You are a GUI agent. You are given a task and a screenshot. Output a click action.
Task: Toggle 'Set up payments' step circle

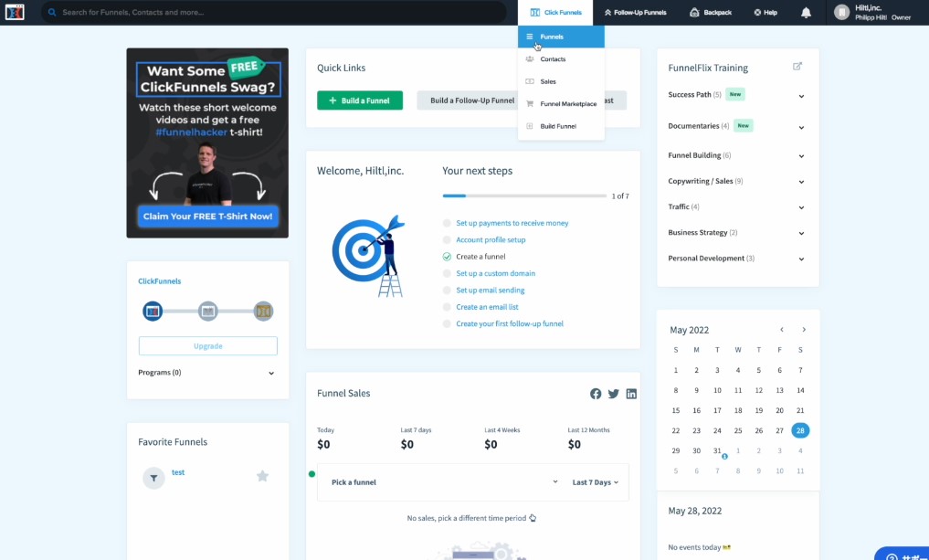pyautogui.click(x=447, y=224)
